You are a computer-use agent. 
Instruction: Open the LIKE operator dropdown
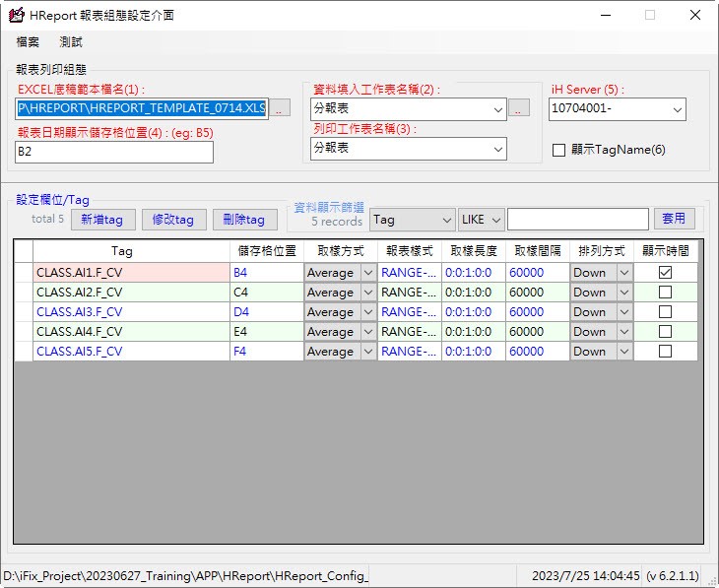[495, 220]
